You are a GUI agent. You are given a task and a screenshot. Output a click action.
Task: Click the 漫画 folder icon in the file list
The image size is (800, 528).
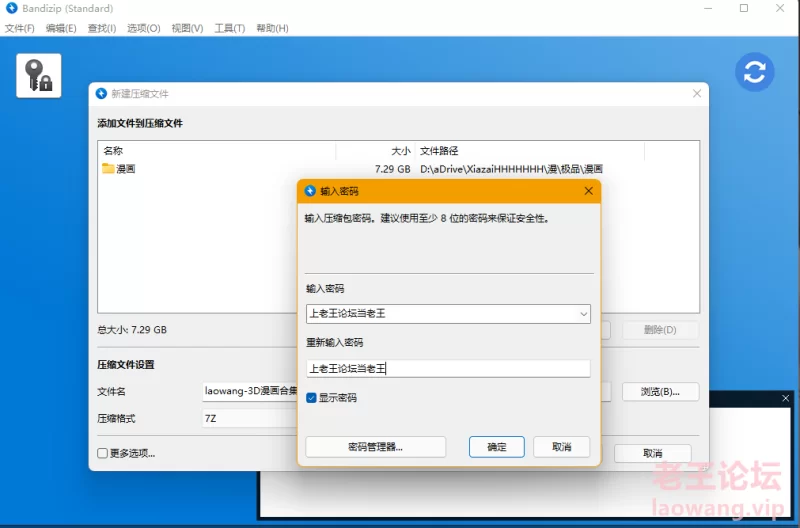click(108, 168)
